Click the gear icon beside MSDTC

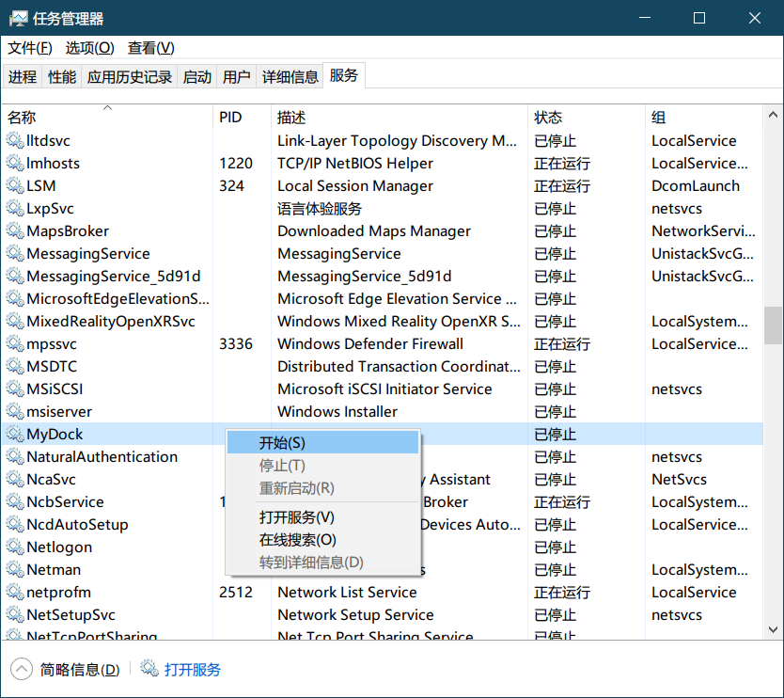pyautogui.click(x=15, y=366)
